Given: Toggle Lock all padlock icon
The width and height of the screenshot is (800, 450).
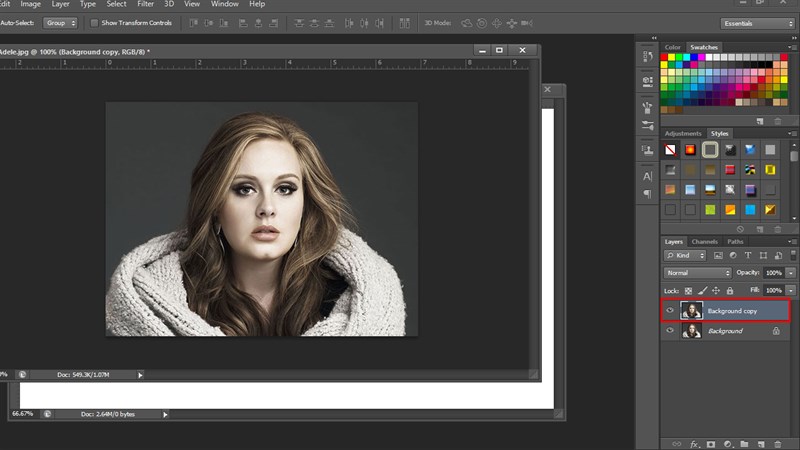Looking at the screenshot, I should [x=730, y=290].
